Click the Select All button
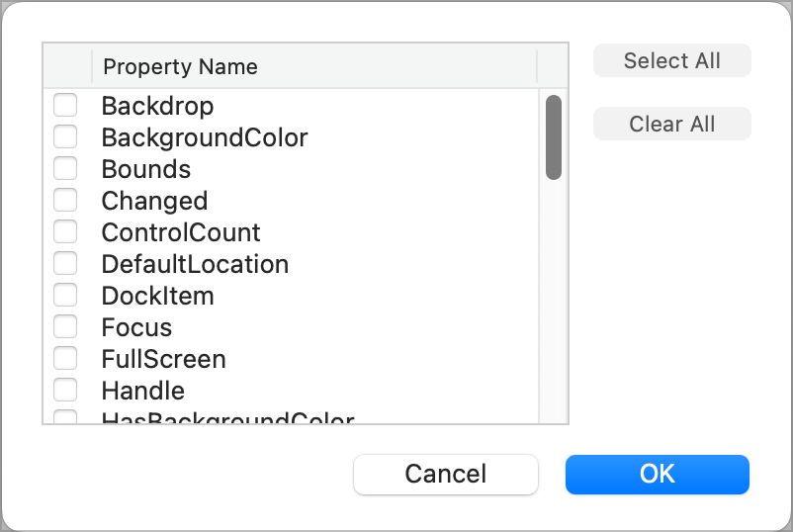Screen dimensions: 793x532 (671, 60)
